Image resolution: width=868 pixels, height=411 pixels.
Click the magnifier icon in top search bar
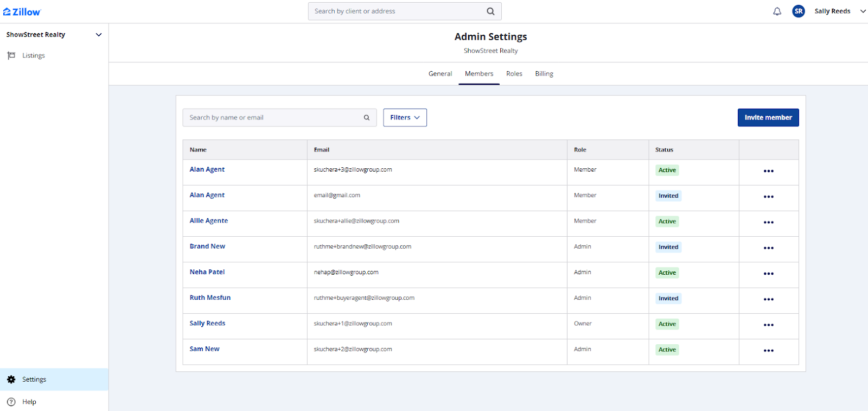[x=490, y=11]
